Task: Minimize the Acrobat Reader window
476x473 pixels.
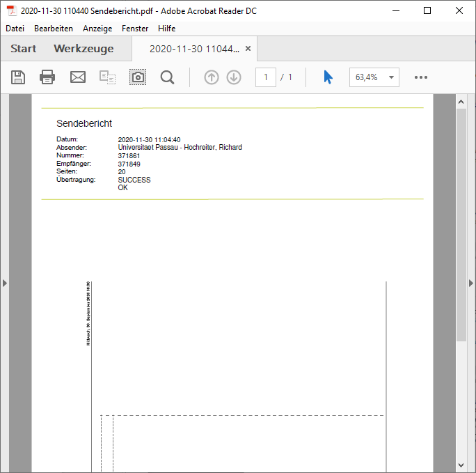Action: click(x=396, y=10)
